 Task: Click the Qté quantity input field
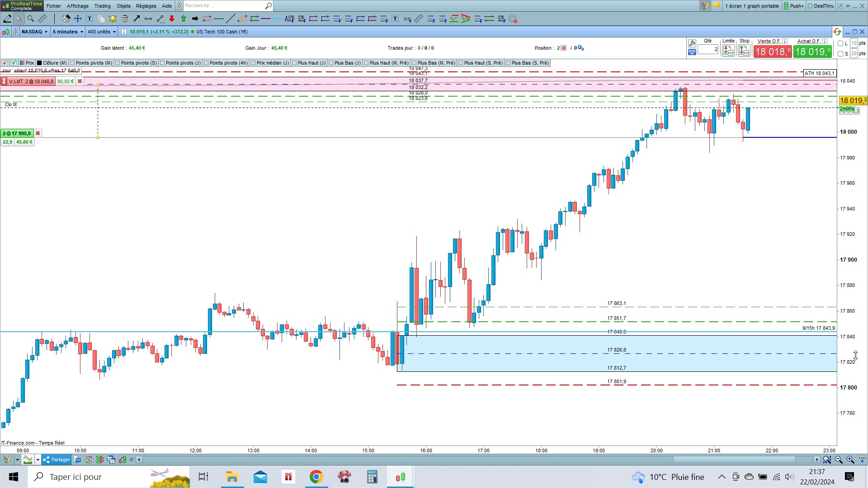point(708,49)
